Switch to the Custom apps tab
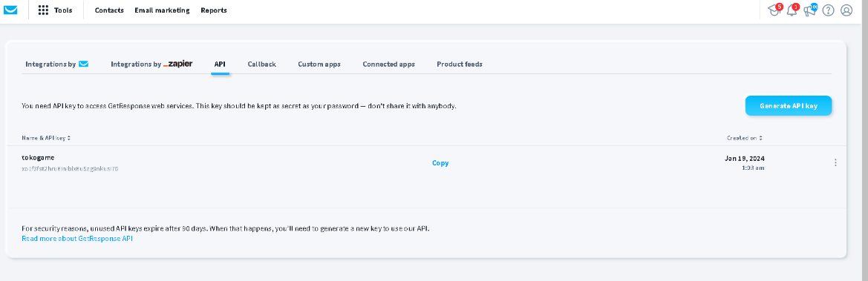 tap(319, 65)
